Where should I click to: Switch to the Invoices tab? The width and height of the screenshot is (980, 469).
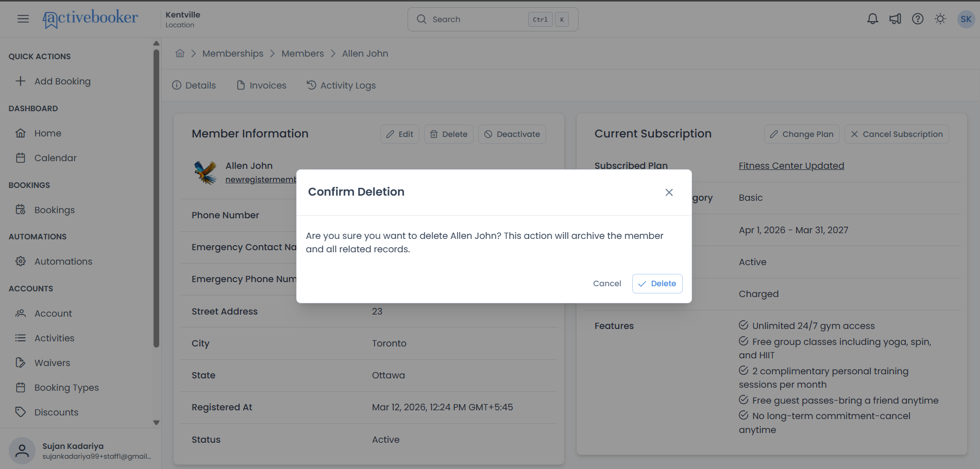tap(261, 85)
